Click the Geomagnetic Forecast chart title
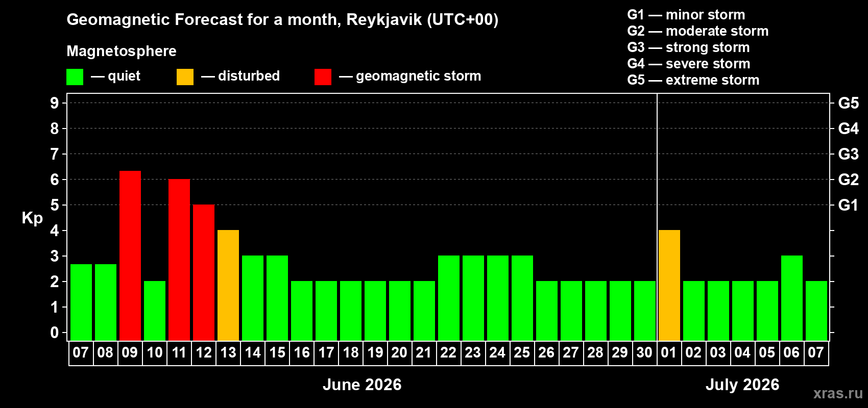Viewport: 868px width, 408px height. point(282,20)
